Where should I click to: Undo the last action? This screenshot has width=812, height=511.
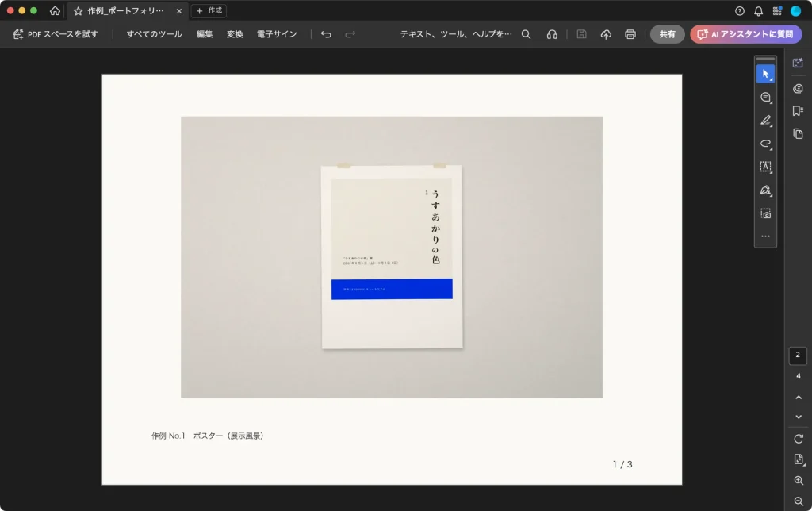(x=326, y=34)
